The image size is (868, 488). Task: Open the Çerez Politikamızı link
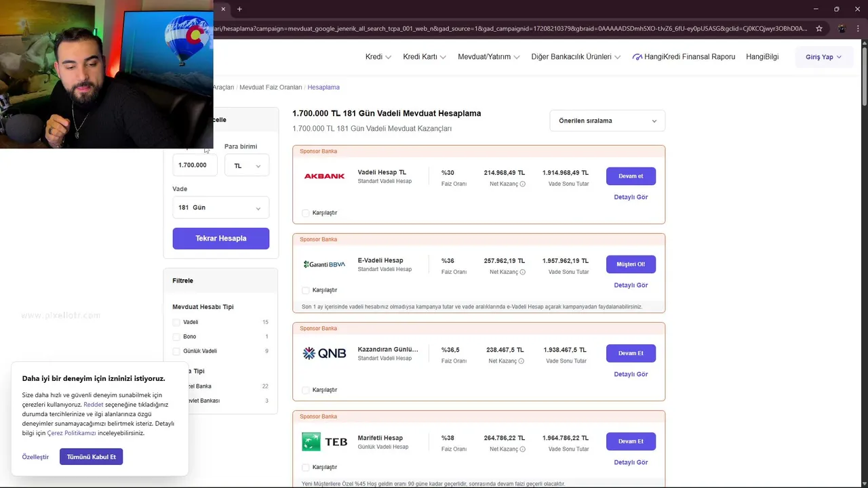click(x=71, y=433)
